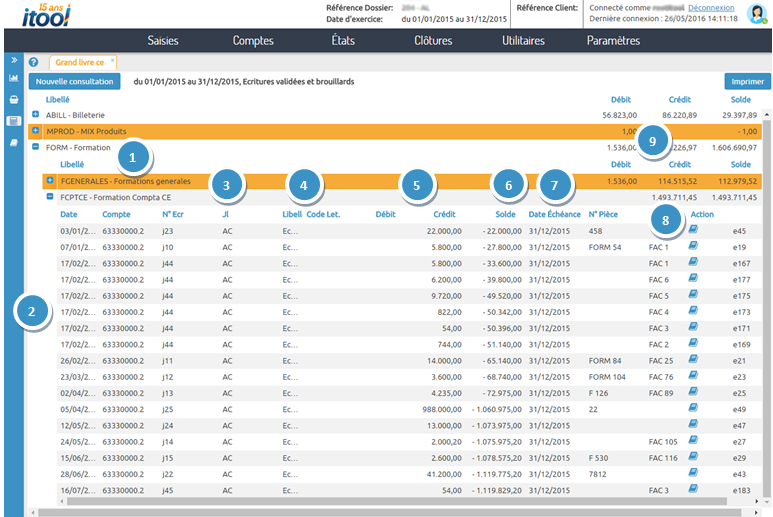Open the Clôtures menu
The width and height of the screenshot is (773, 517).
(x=433, y=40)
